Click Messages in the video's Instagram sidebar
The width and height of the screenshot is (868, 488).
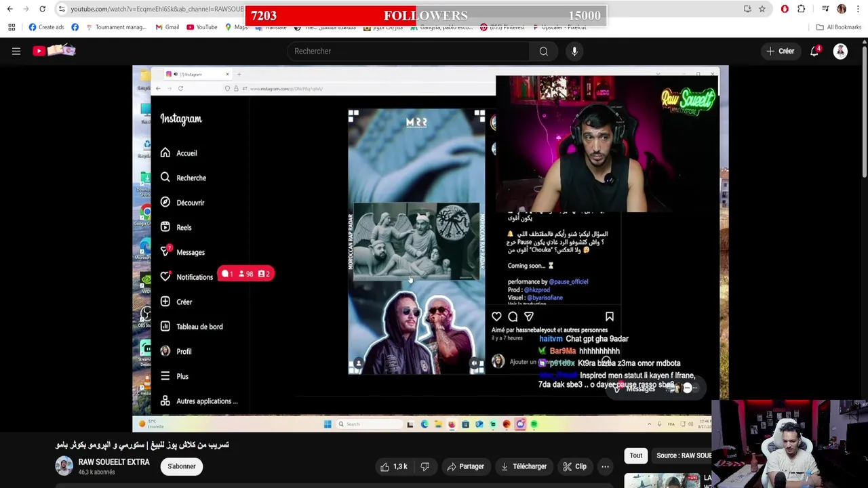point(182,252)
